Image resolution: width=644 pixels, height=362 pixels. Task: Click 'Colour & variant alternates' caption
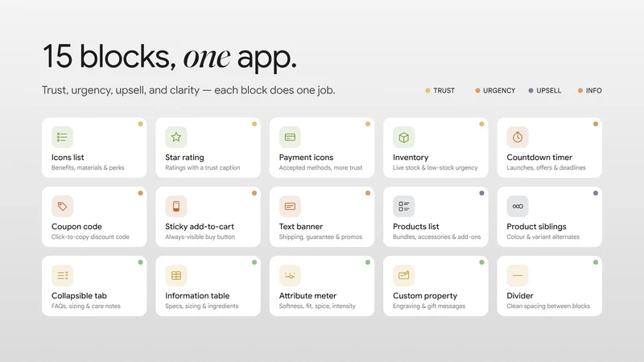(543, 237)
